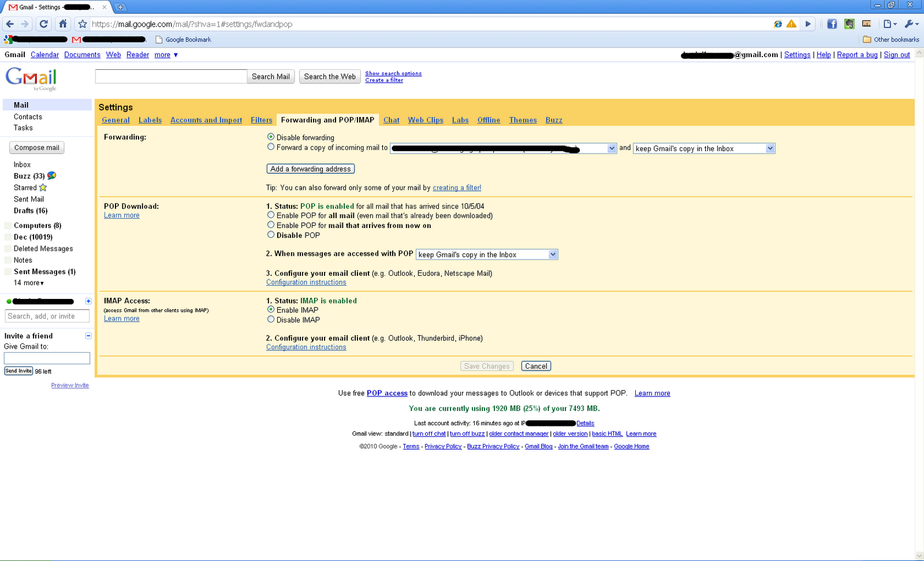Switch to the Labels settings tab
The width and height of the screenshot is (924, 561).
point(150,120)
